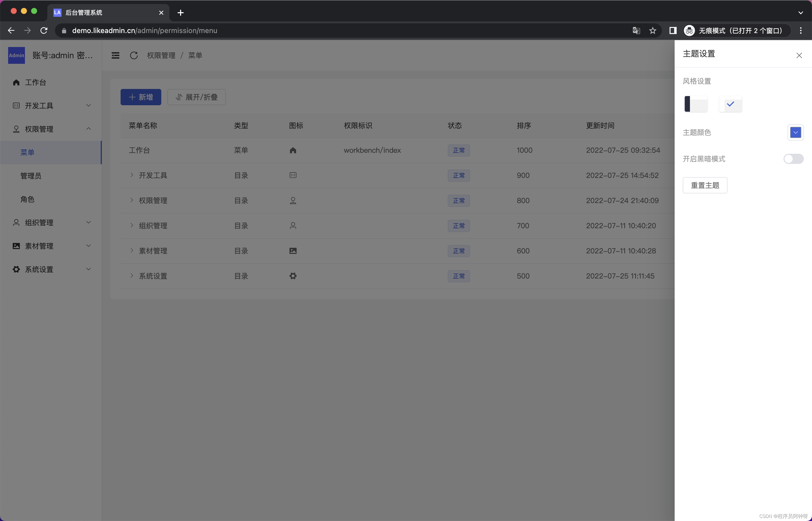Open the Chrome three-dot menu
Viewport: 812px width, 521px height.
(x=801, y=30)
